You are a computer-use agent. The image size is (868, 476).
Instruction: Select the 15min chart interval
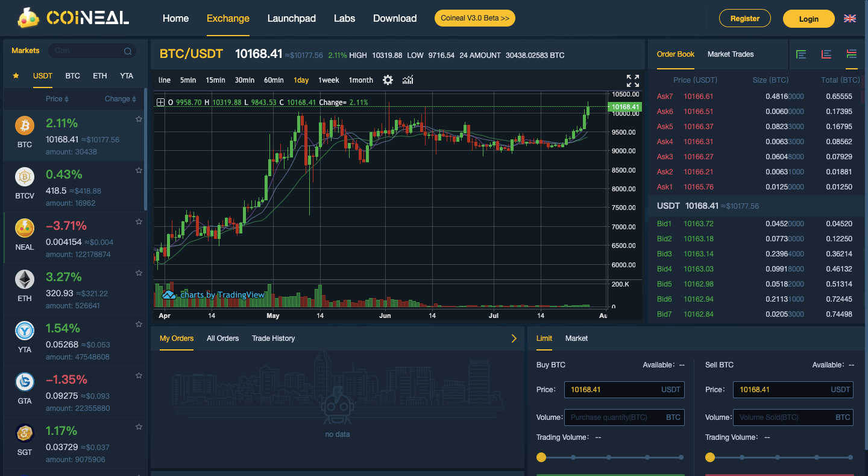(x=215, y=80)
